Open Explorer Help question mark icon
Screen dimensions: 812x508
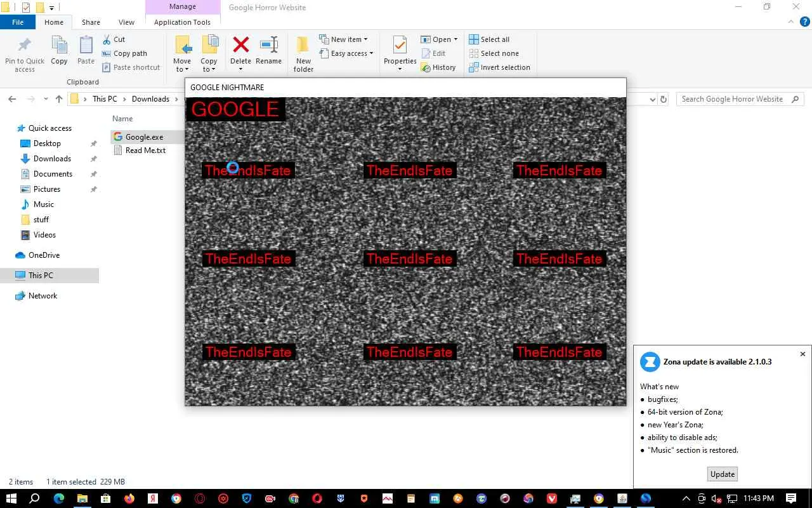click(804, 22)
